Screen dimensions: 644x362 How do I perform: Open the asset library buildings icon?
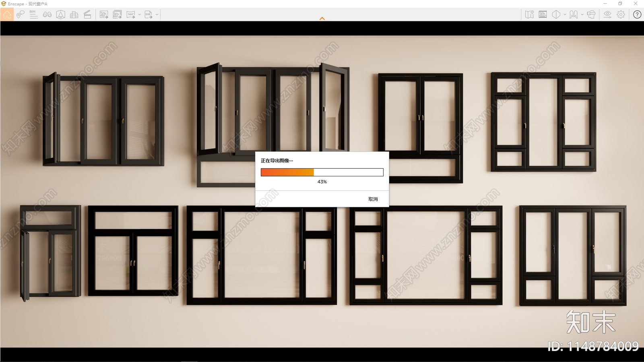(x=74, y=14)
